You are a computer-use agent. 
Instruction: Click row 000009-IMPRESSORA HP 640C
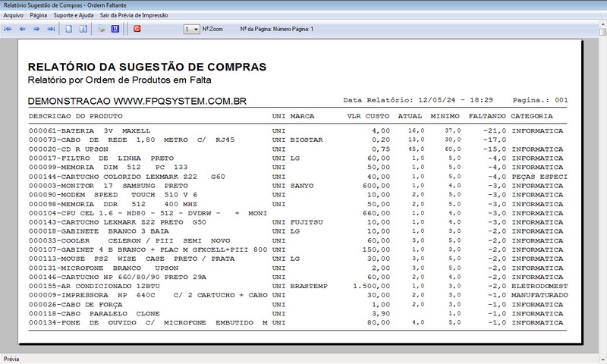pyautogui.click(x=297, y=296)
